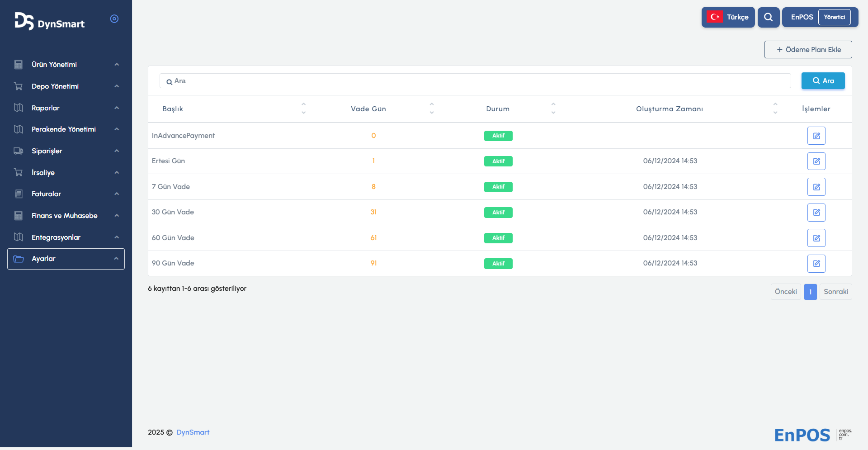Expand Finans ve Muhasebe submenu arrow
Viewport: 868px width, 450px height.
pyautogui.click(x=117, y=216)
